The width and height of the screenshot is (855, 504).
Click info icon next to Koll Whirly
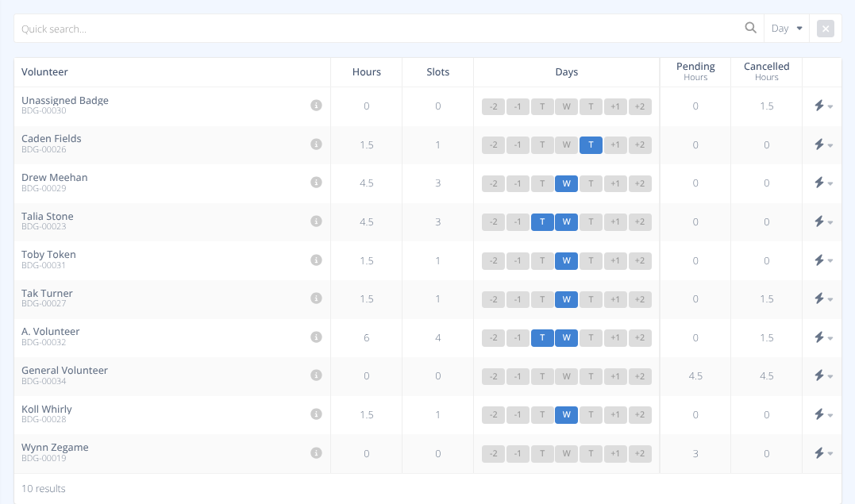[x=316, y=414]
